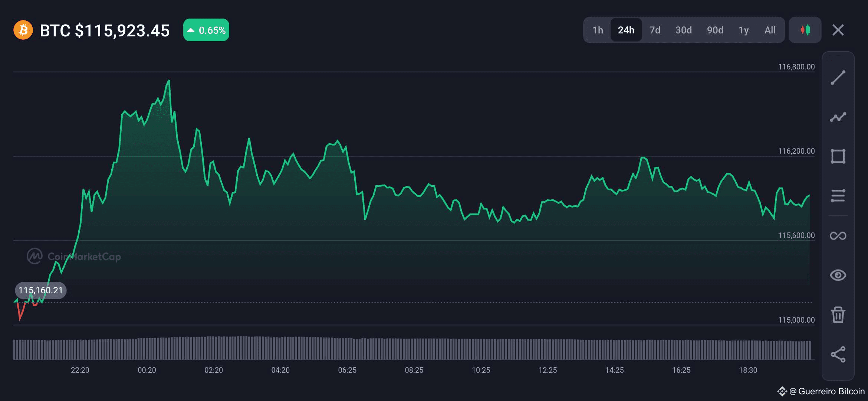The height and width of the screenshot is (401, 868).
Task: Click the 115,160.21 opening price label
Action: tap(41, 290)
